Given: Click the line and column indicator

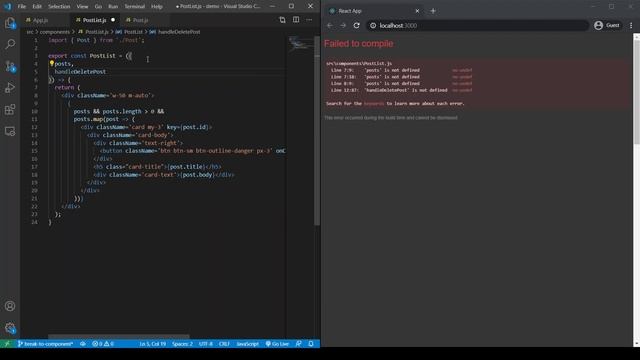Looking at the screenshot, I should click(153, 344).
